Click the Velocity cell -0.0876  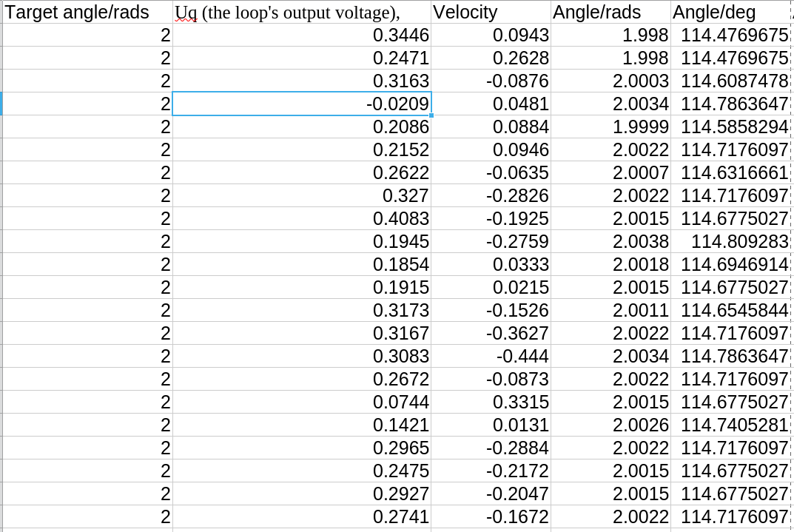[491, 81]
